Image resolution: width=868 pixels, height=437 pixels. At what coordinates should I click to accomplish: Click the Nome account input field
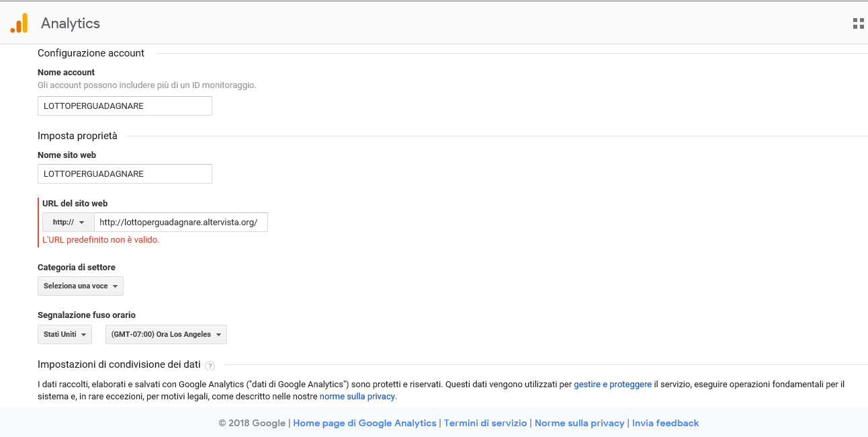tap(125, 106)
